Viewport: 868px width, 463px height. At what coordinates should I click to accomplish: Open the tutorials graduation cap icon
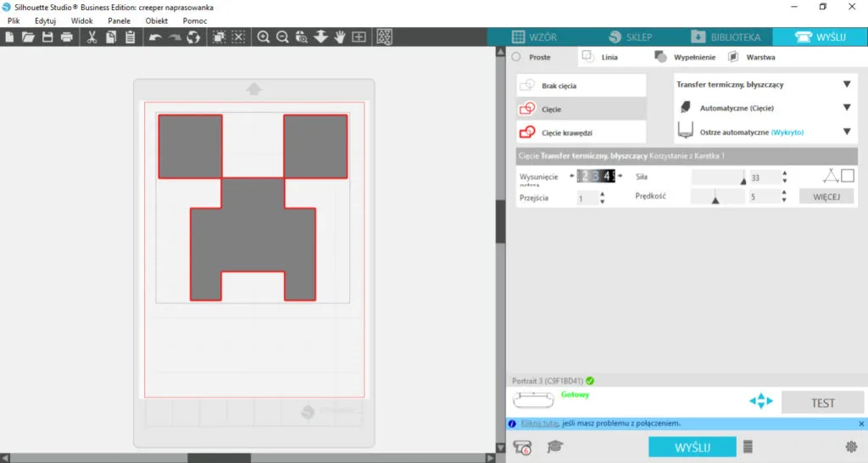pyautogui.click(x=554, y=446)
